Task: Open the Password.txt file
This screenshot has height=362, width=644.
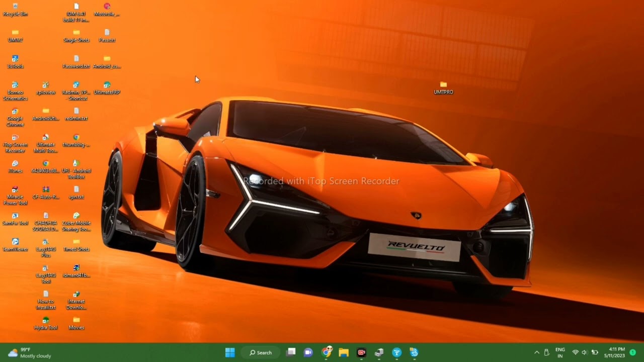Action: click(x=76, y=62)
